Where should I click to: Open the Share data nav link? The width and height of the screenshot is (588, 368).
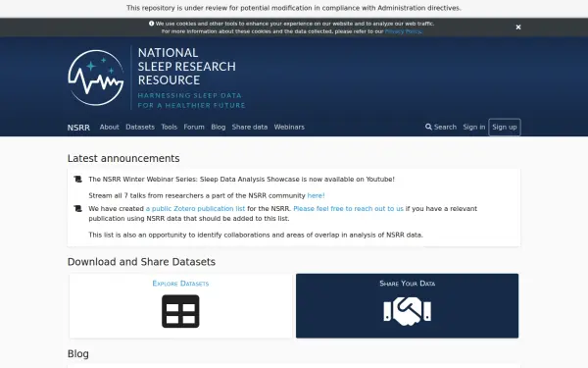point(250,127)
